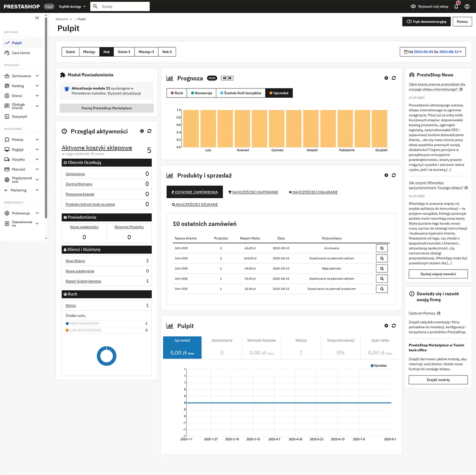Screen dimensions: 476x475
Task: Click the blue traffic donut chart
Action: click(106, 356)
